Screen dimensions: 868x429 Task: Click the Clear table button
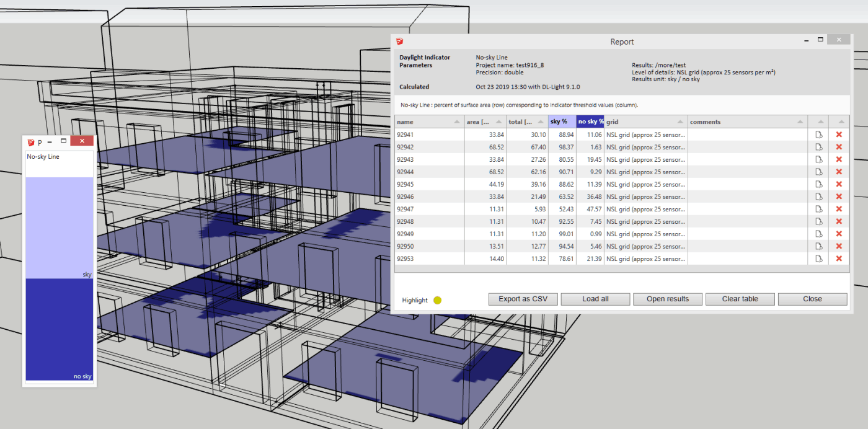pyautogui.click(x=740, y=299)
